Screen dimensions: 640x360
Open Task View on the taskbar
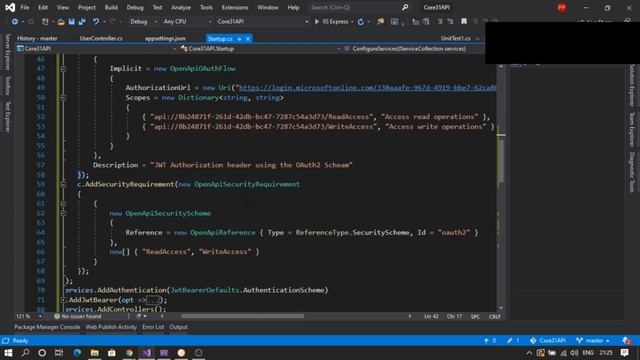tap(59, 353)
